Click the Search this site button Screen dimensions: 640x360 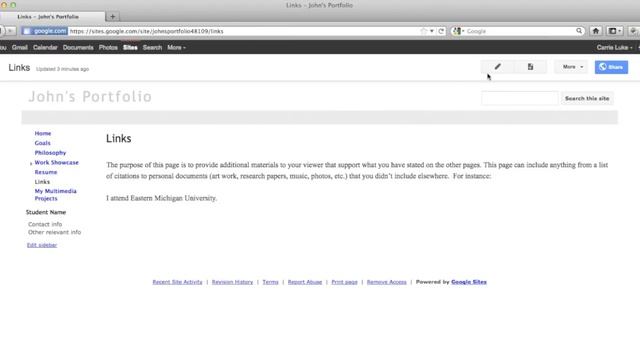point(587,98)
